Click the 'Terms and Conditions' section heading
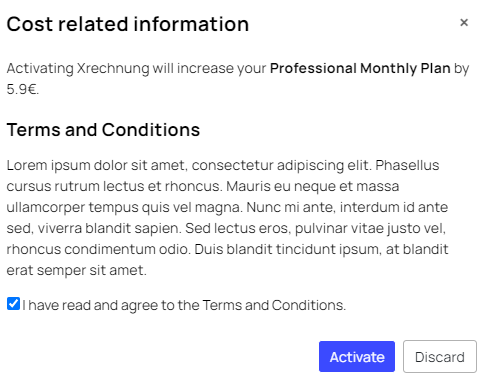This screenshot has width=480, height=379. coord(103,130)
